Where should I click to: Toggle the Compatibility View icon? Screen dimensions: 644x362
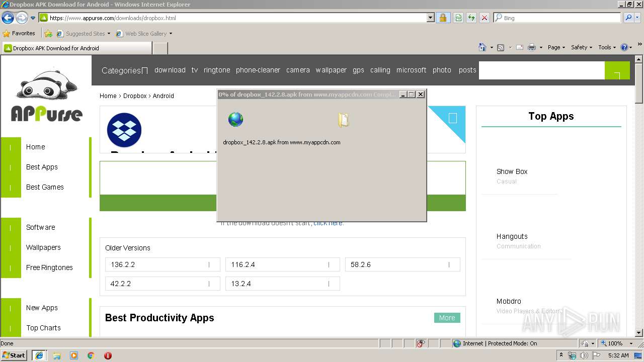point(458,18)
